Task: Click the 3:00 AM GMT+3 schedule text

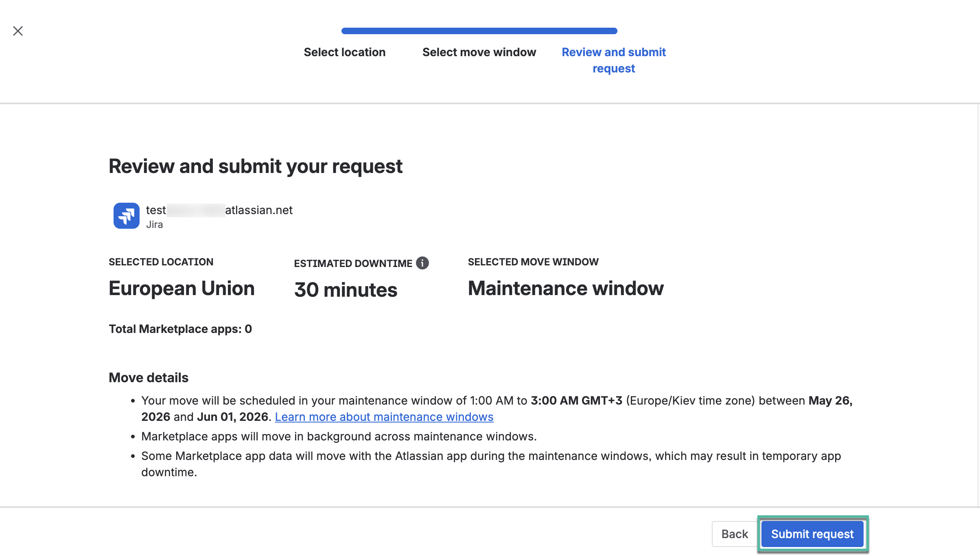Action: pos(577,401)
